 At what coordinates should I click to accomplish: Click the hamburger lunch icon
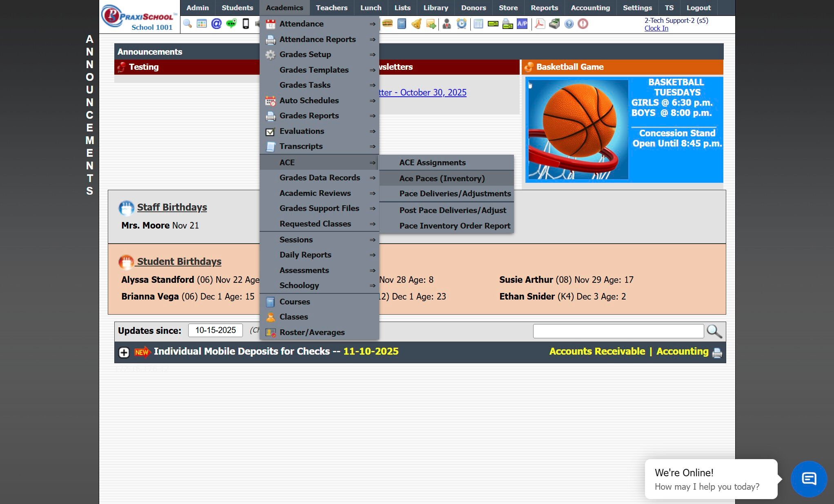387,24
